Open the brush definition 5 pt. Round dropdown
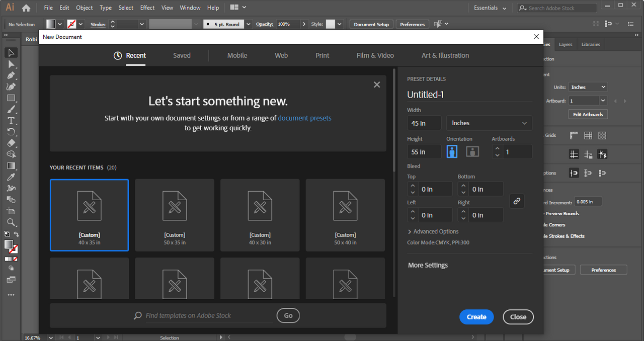The image size is (644, 341). click(248, 24)
